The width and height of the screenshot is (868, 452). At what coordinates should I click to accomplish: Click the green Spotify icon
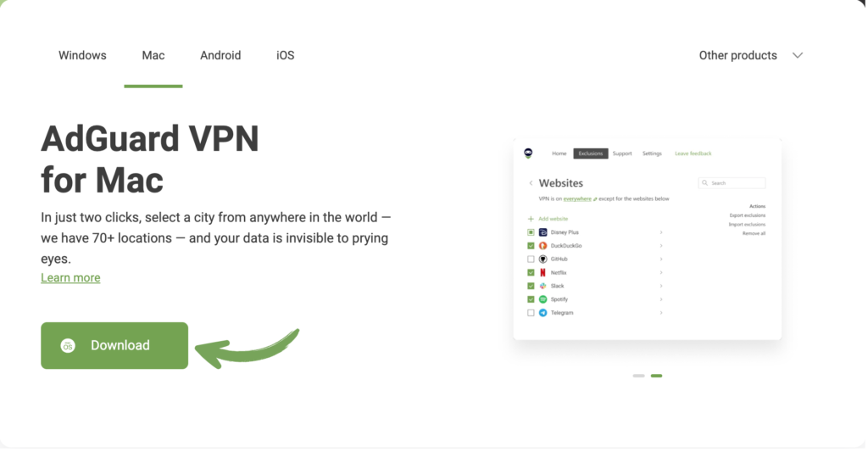pyautogui.click(x=543, y=299)
